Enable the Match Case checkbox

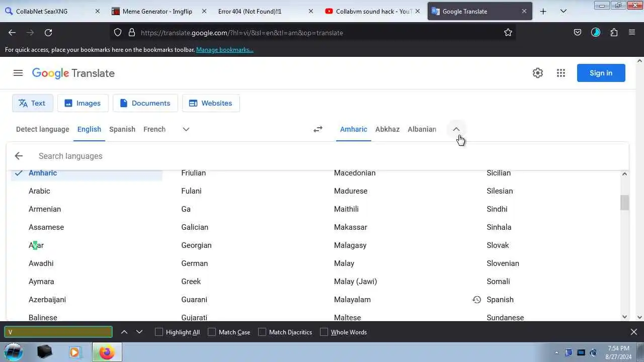(212, 332)
